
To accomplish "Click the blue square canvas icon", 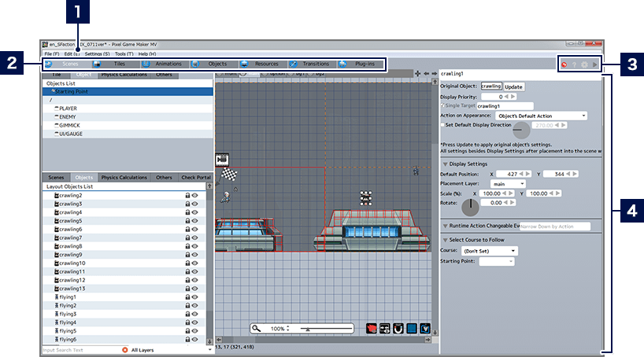I will [x=412, y=329].
